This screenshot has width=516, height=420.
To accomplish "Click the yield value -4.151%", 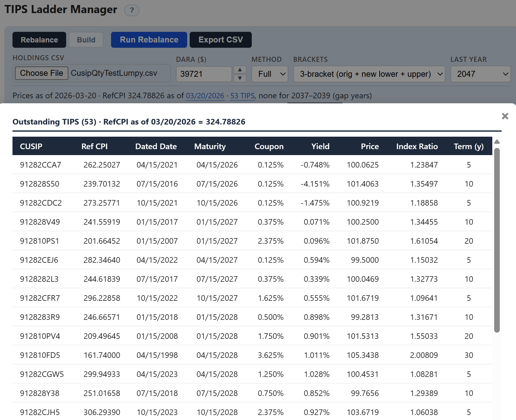I will click(x=315, y=184).
